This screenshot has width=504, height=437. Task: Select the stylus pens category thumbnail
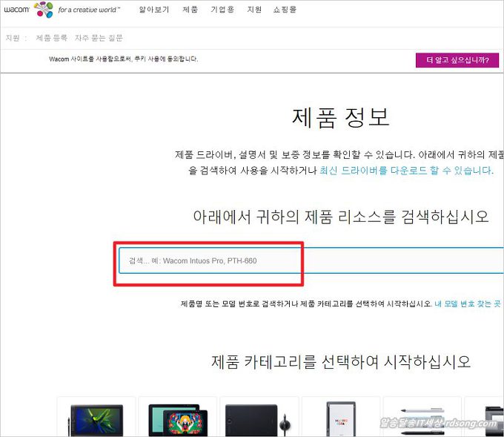coord(422,417)
